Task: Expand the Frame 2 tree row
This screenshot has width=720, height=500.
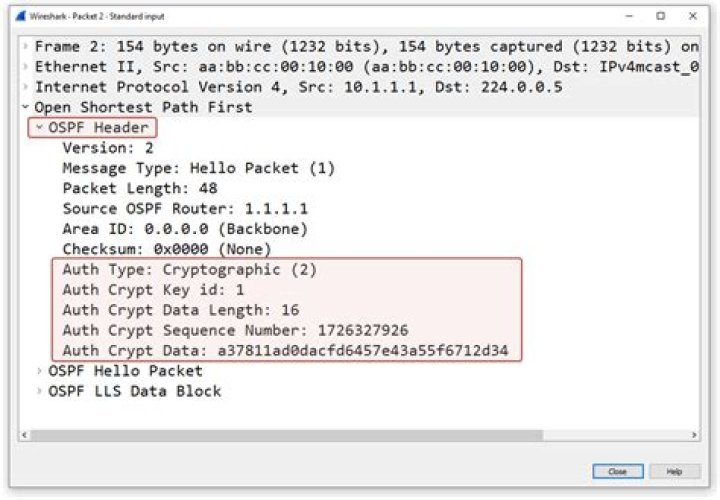Action: [25, 47]
